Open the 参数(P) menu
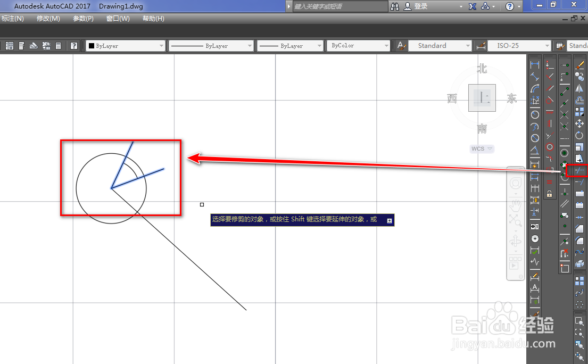Viewport: 588px width, 364px height. pos(83,19)
